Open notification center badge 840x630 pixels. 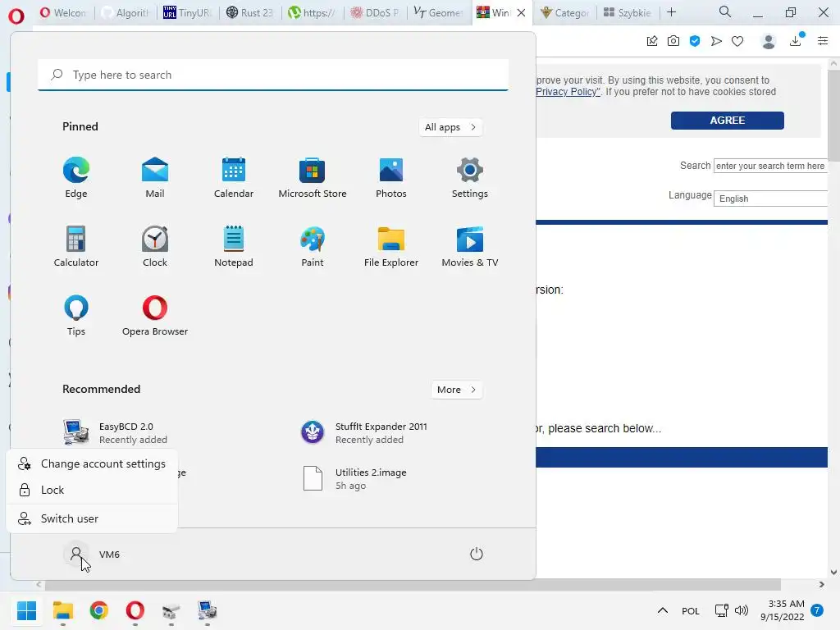(817, 610)
